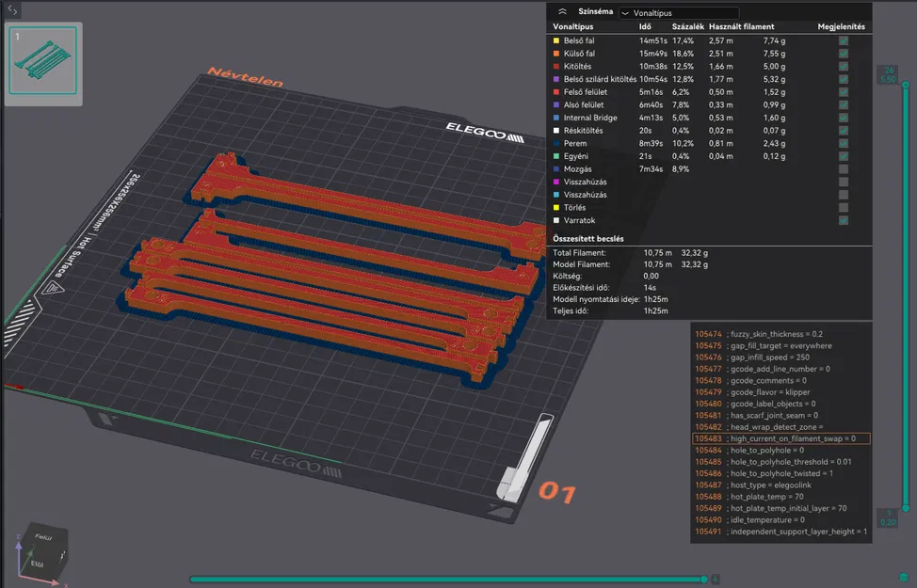The width and height of the screenshot is (917, 588).
Task: Enable Mozgás display checkbox
Action: click(844, 169)
